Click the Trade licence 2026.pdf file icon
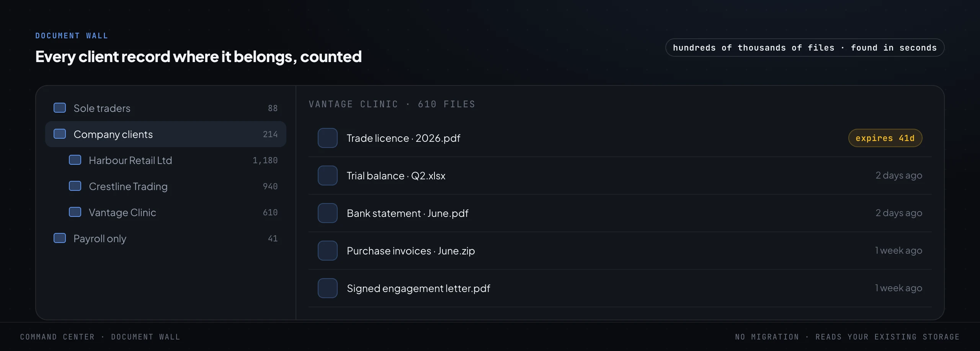This screenshot has width=980, height=351. 328,138
